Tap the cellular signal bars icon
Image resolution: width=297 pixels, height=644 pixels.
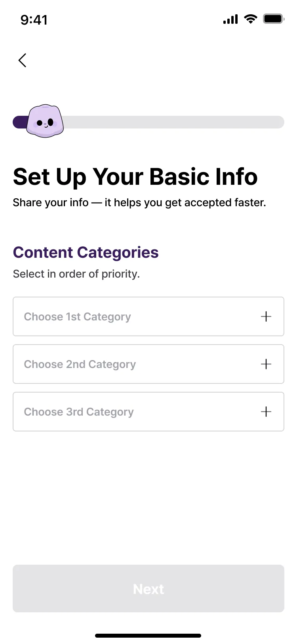[x=230, y=19]
